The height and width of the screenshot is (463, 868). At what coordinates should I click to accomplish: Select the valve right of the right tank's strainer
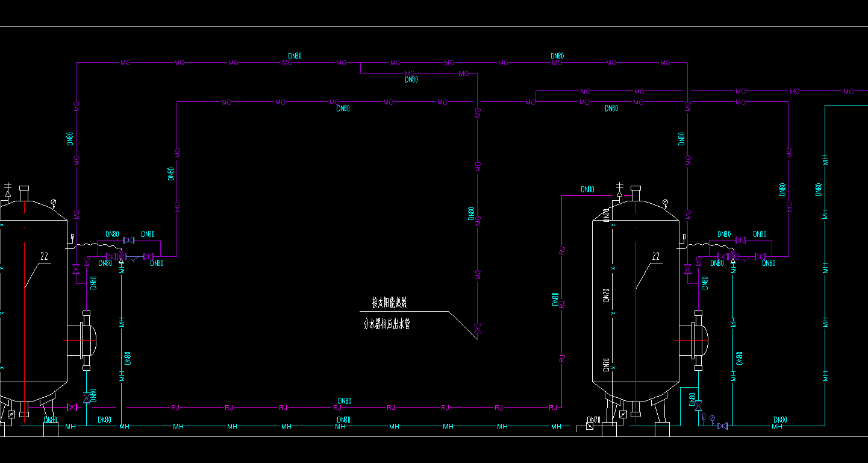(760, 256)
